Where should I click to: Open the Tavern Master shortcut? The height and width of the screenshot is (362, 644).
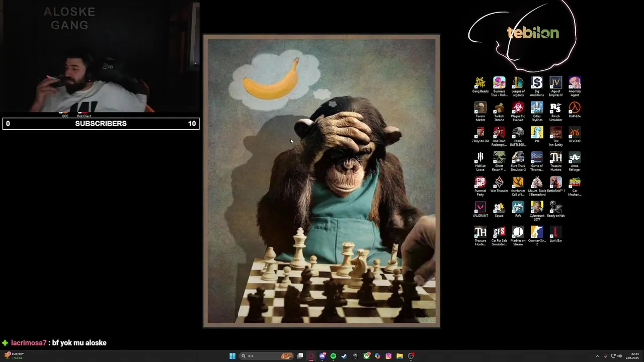[x=480, y=112]
